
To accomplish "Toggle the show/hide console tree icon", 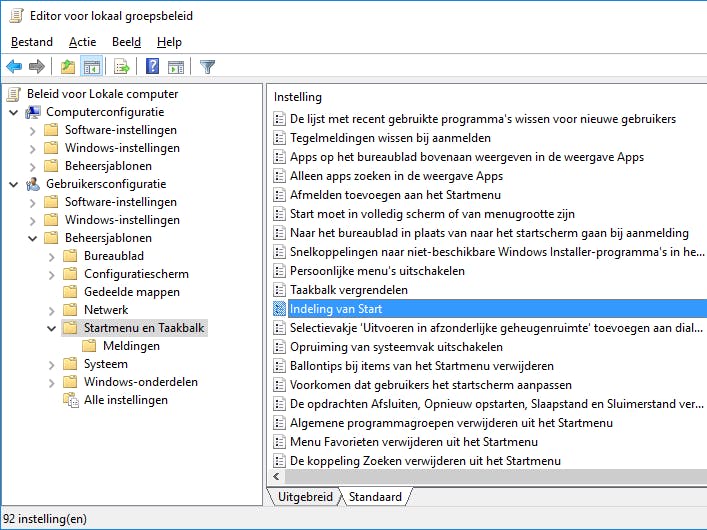I will click(x=92, y=67).
